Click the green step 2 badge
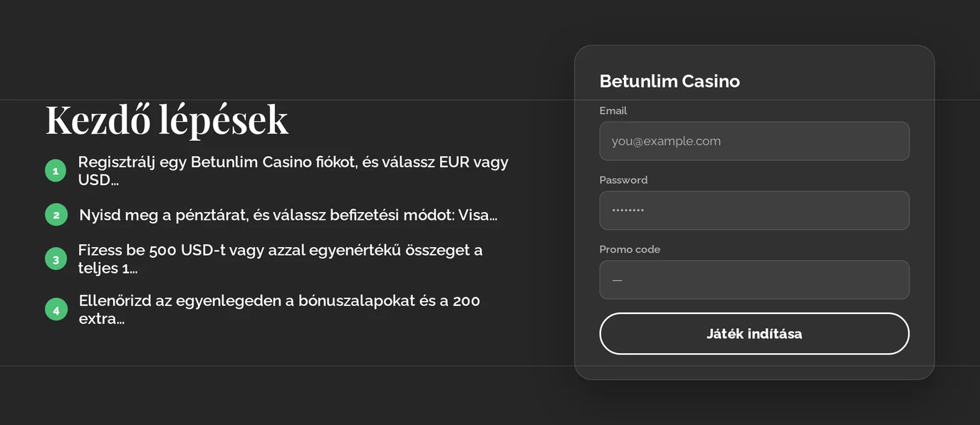The width and height of the screenshot is (980, 425). point(56,214)
